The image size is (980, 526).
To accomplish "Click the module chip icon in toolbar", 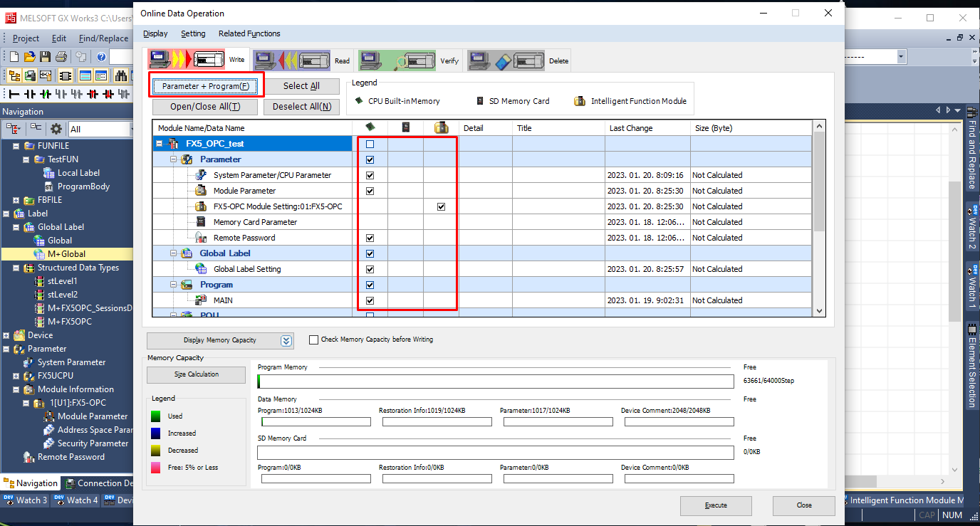I will click(x=65, y=75).
